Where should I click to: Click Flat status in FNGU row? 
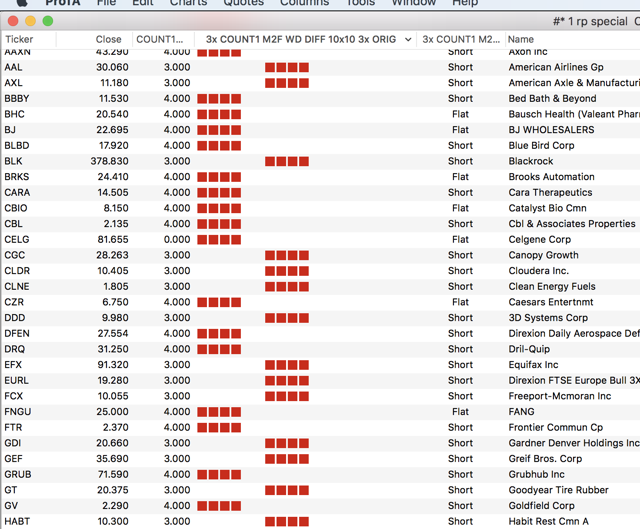(460, 411)
